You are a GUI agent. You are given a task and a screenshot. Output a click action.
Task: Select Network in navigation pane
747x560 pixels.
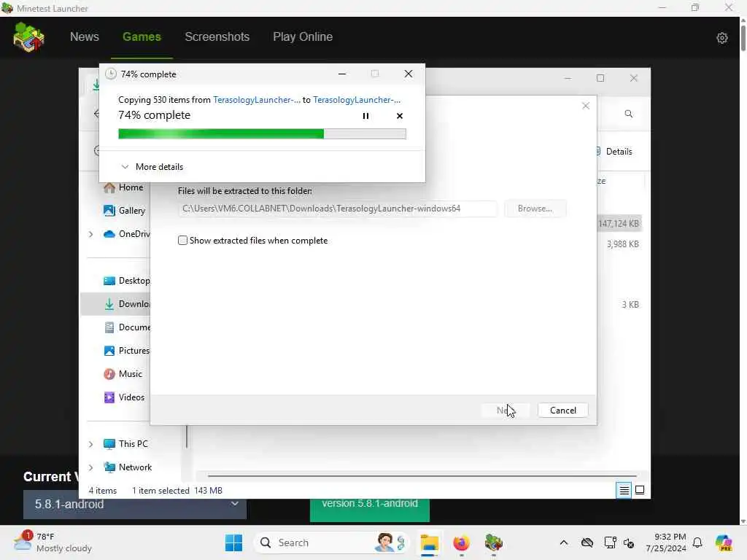[128, 467]
